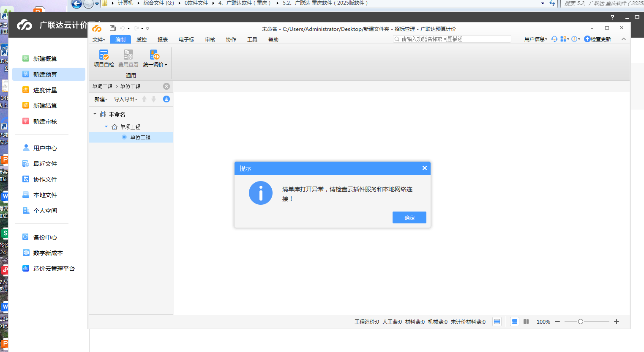Open the undo history dropdown arrow

(x=128, y=29)
